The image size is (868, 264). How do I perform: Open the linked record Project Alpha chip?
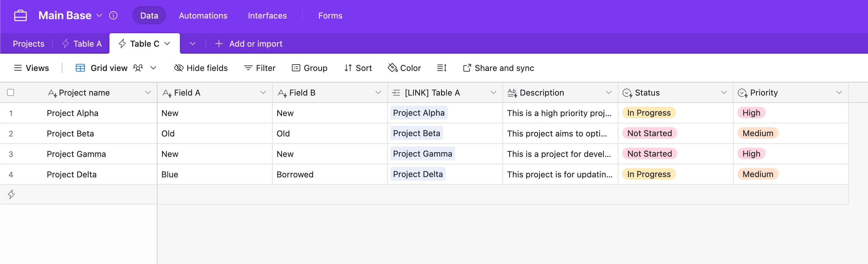(419, 113)
